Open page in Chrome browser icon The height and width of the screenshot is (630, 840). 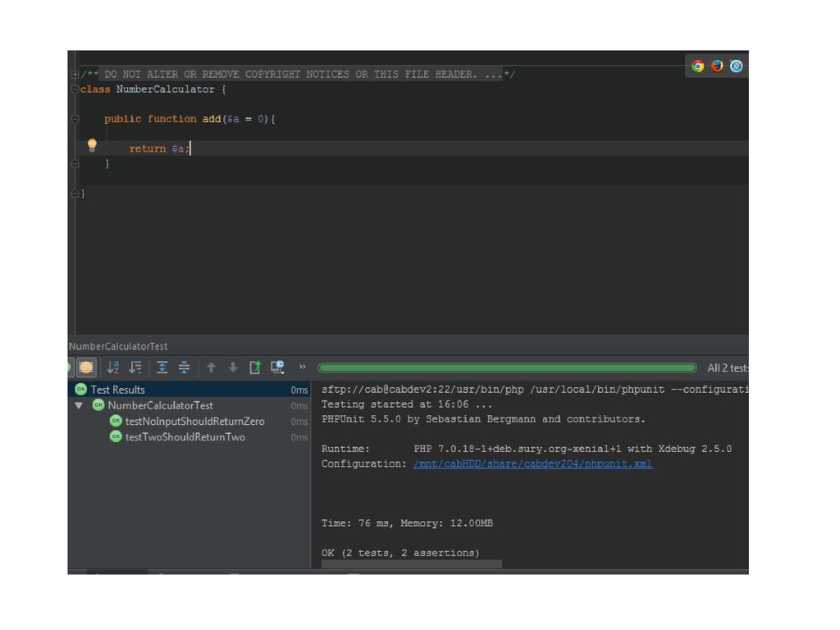697,66
